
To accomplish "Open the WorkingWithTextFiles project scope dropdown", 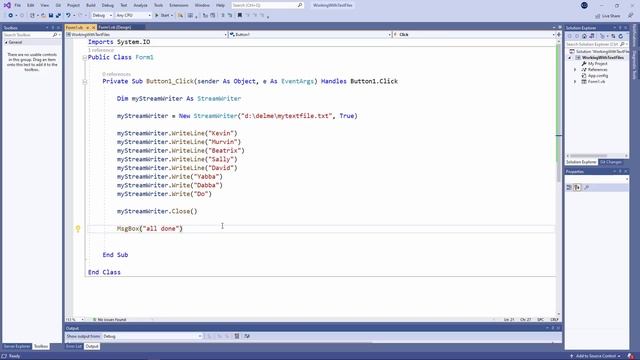I will (x=146, y=35).
